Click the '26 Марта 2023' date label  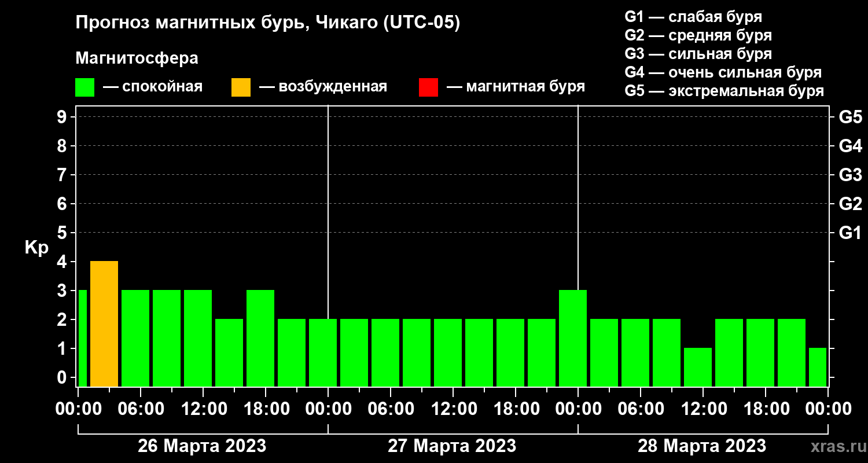202,446
